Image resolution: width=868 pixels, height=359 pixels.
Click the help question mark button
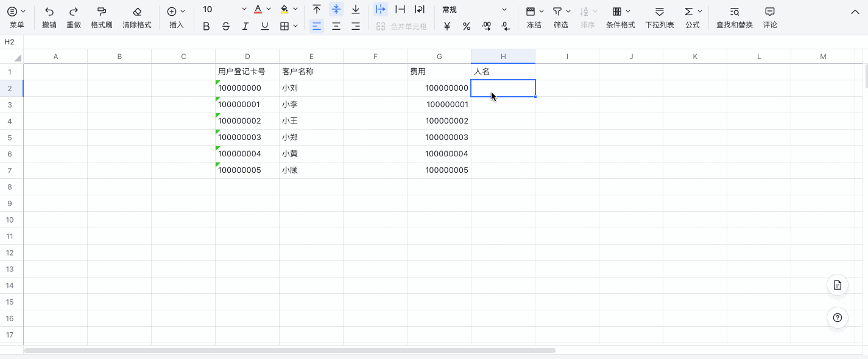838,318
